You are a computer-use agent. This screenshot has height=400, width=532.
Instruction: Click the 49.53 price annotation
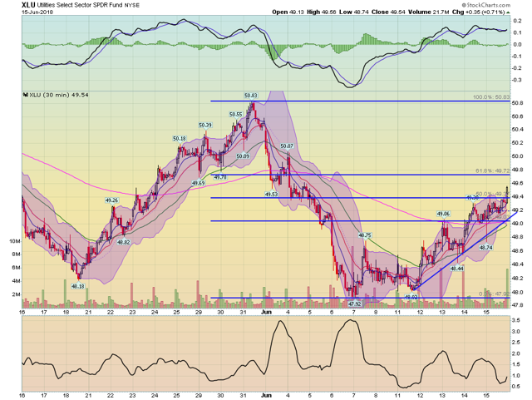tap(272, 195)
